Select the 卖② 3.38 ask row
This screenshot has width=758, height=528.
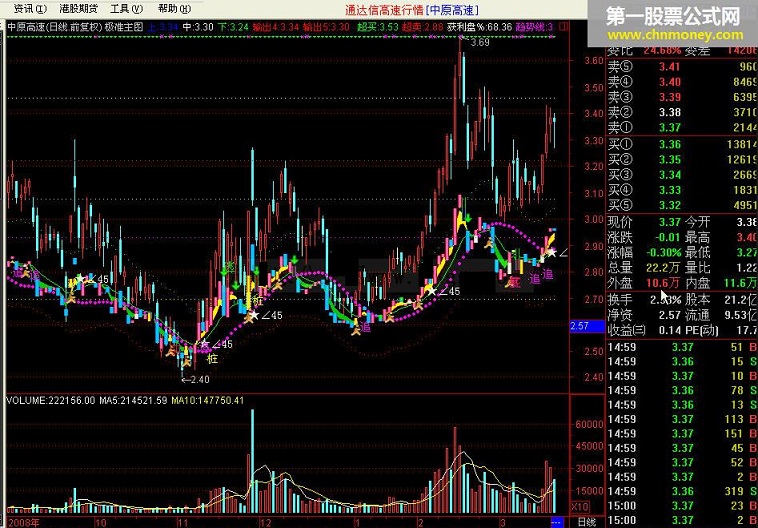(x=682, y=113)
